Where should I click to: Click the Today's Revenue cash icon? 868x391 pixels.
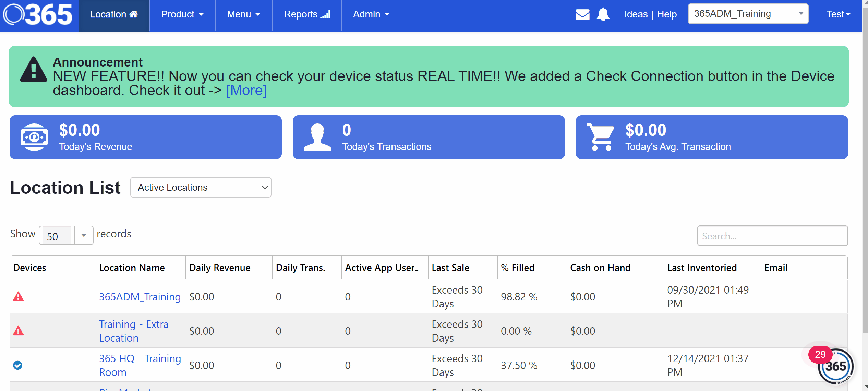tap(34, 137)
